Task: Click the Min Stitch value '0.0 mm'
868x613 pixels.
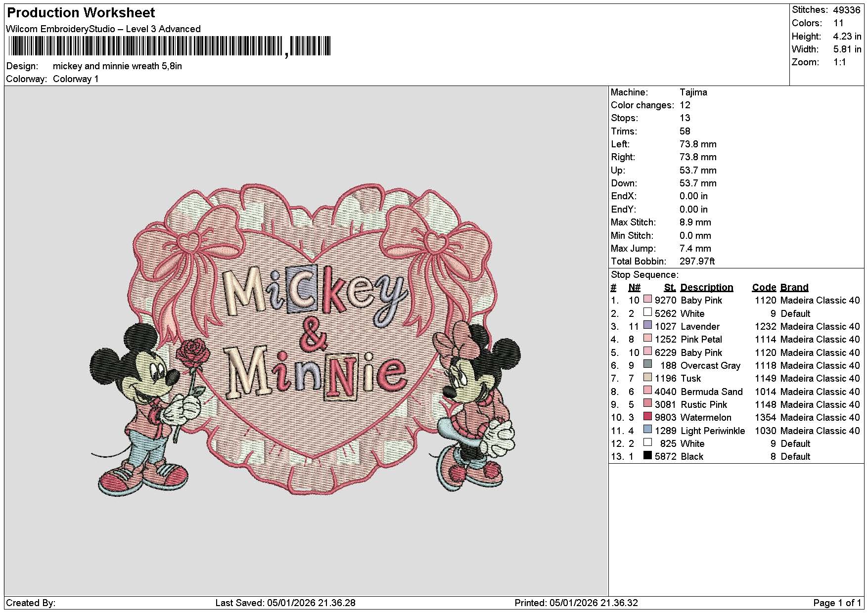Action: (x=695, y=235)
